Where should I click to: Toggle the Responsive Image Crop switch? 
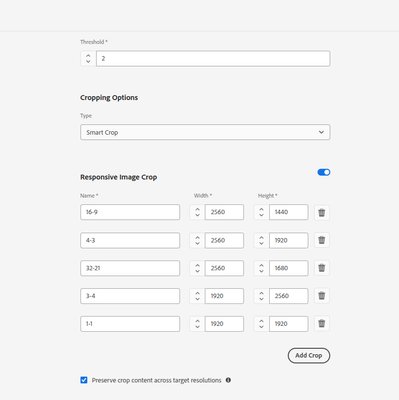tap(324, 172)
